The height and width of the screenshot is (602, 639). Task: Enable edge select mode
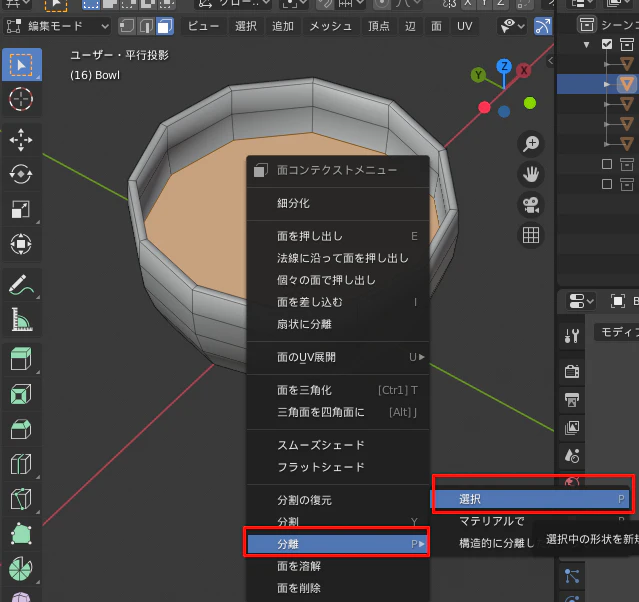pyautogui.click(x=146, y=26)
